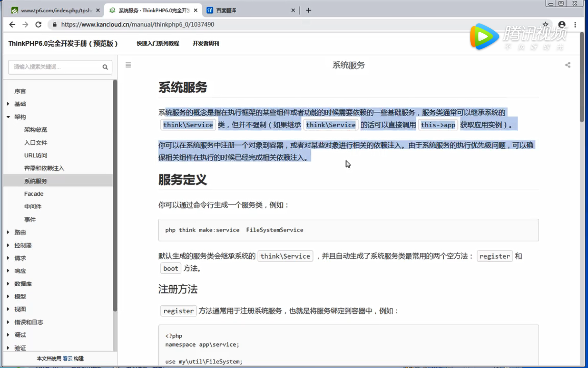Viewport: 588px width, 368px height.
Task: Open 入口文件 page in sidebar
Action: click(x=36, y=143)
